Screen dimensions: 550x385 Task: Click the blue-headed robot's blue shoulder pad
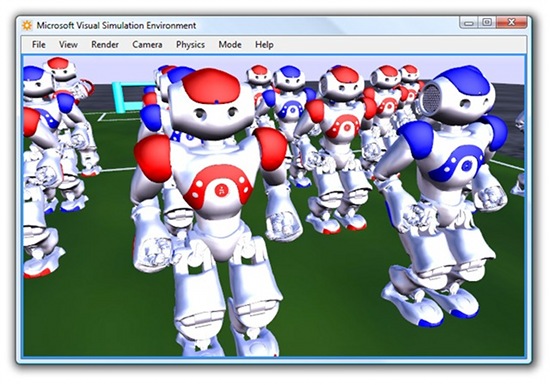pyautogui.click(x=417, y=139)
